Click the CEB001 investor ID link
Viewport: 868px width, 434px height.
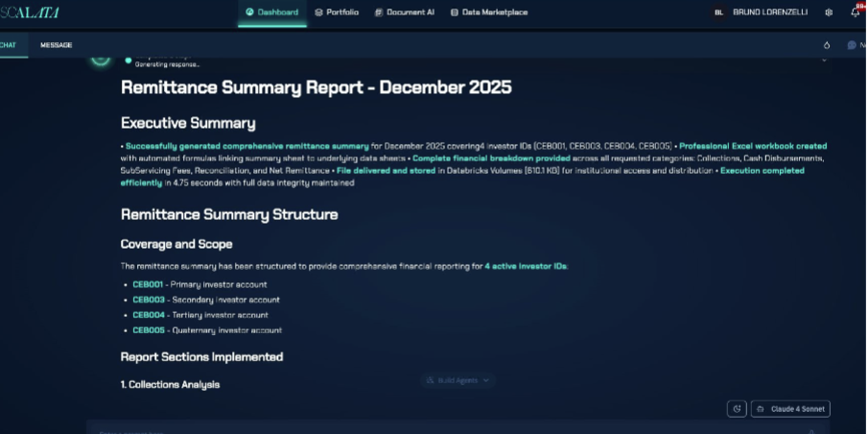click(x=148, y=284)
